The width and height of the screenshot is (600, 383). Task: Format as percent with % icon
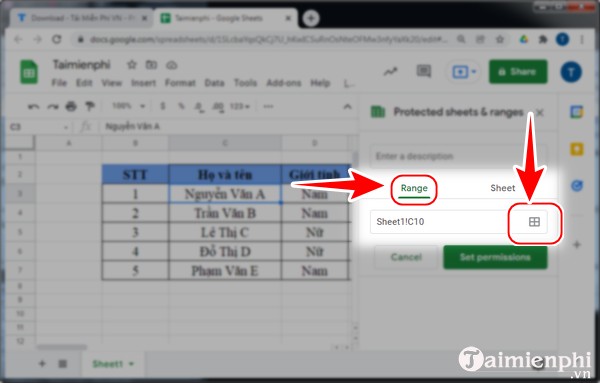click(181, 106)
